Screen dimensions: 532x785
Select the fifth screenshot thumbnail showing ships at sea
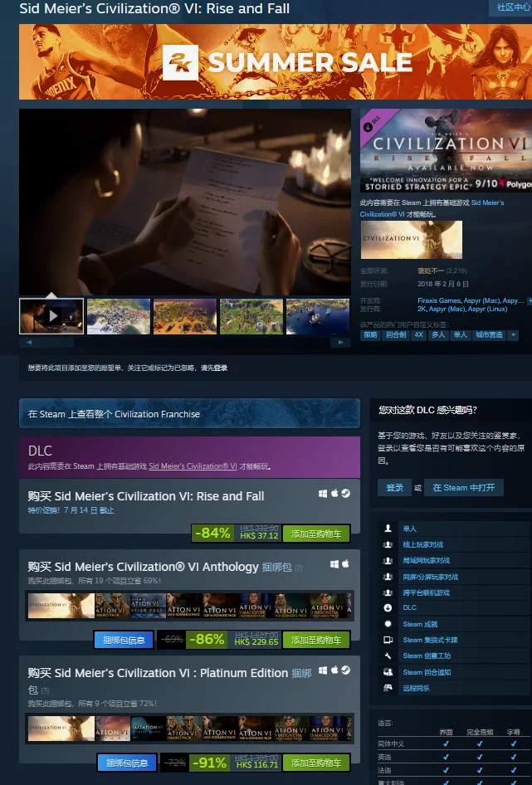[318, 316]
